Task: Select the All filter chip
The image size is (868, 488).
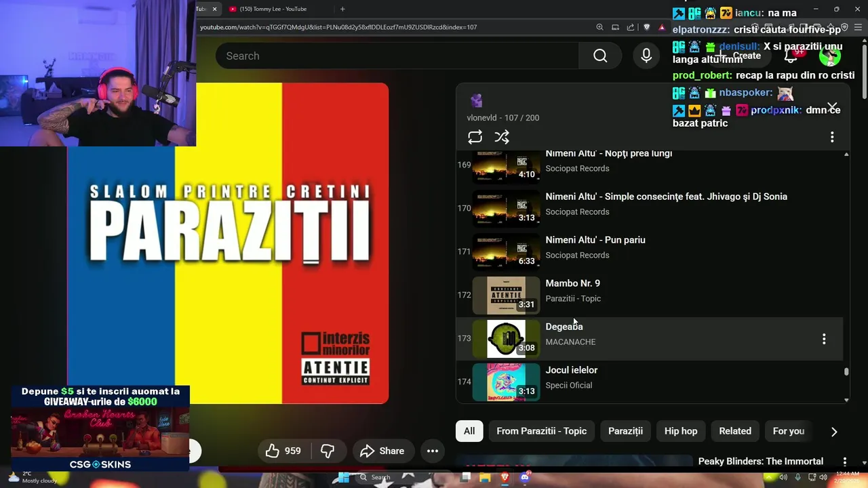Action: point(469,431)
